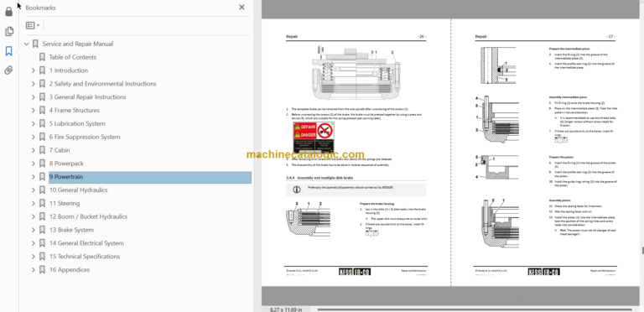Click the Kessler logo on page 27 footer

click(x=543, y=272)
